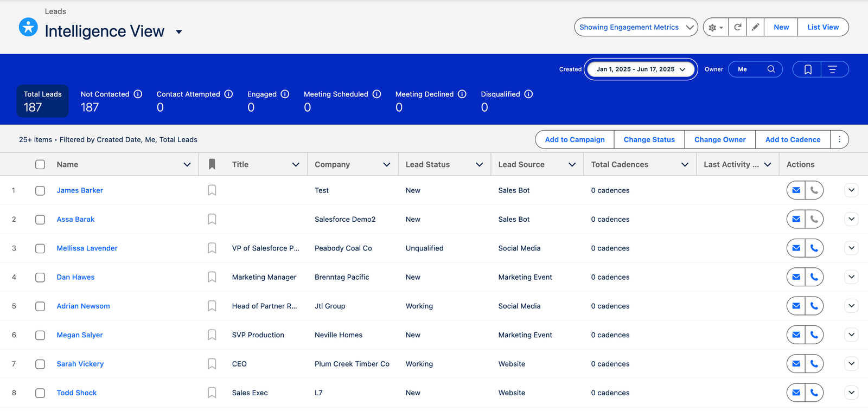Call Adrian Newsom via phone icon
Screen dimensions: 868x411
pyautogui.click(x=814, y=306)
